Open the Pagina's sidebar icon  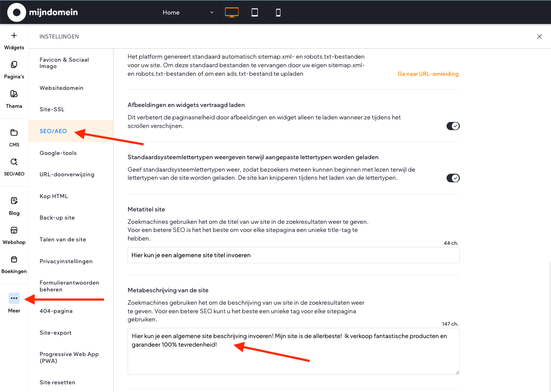coord(14,65)
